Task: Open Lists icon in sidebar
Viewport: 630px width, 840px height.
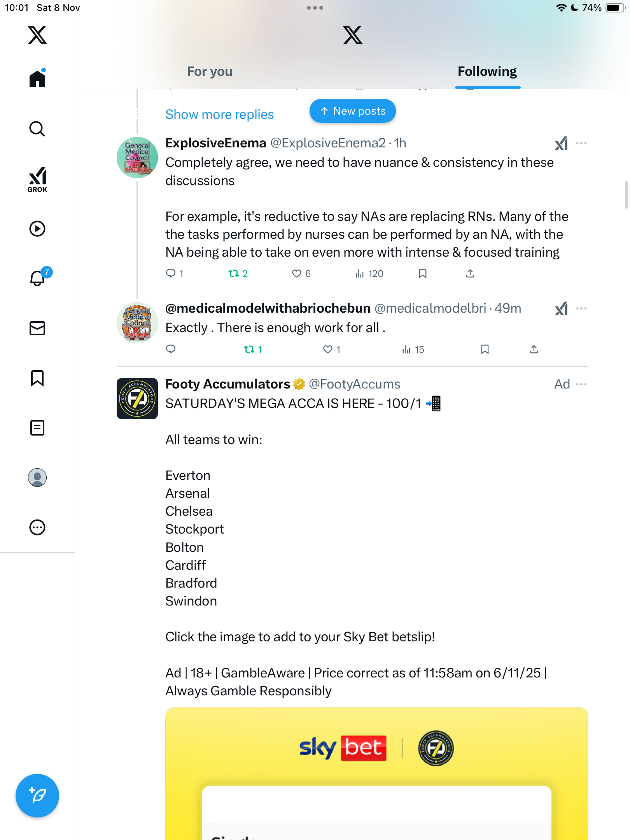Action: tap(37, 428)
